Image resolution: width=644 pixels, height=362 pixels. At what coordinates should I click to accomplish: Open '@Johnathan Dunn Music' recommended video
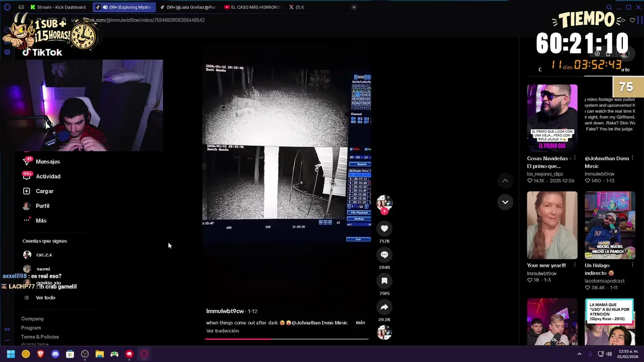(610, 118)
